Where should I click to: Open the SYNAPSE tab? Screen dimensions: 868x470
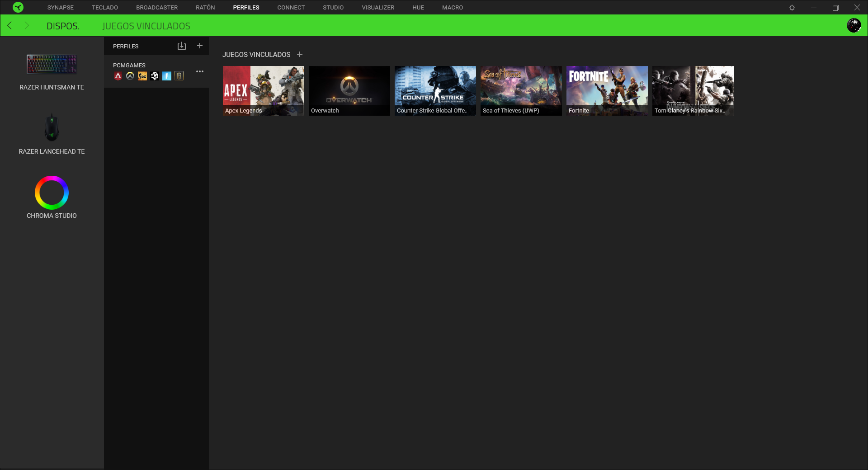pyautogui.click(x=61, y=8)
